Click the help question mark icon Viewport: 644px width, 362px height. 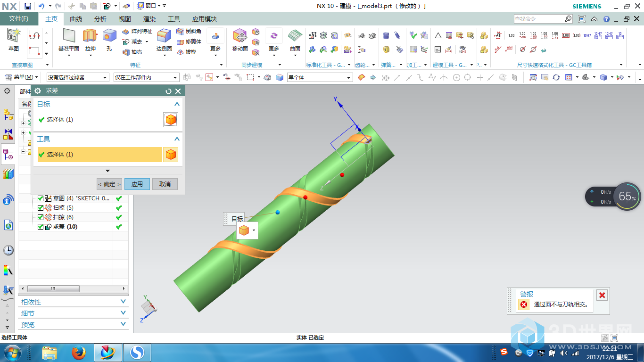606,19
